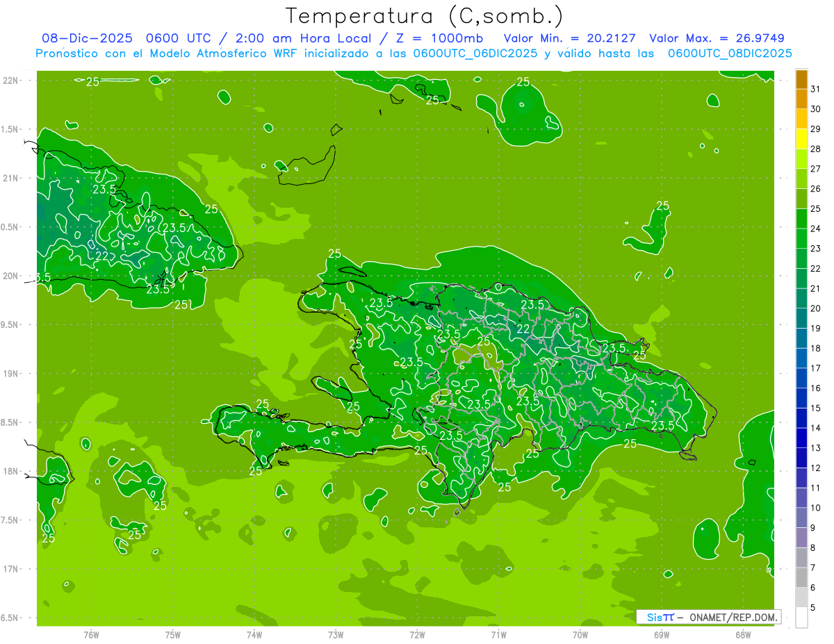Image resolution: width=834 pixels, height=644 pixels.
Task: Click the 76W longitude axis label
Action: pos(91,635)
